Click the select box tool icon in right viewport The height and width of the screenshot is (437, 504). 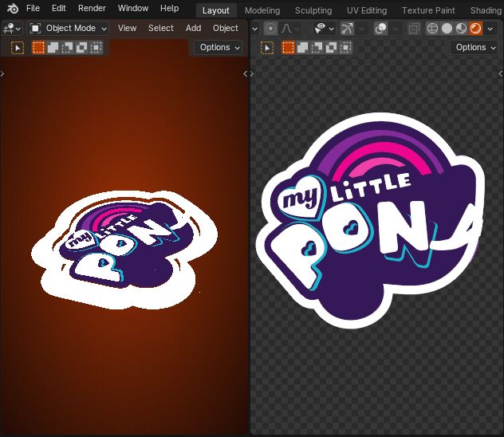(267, 48)
